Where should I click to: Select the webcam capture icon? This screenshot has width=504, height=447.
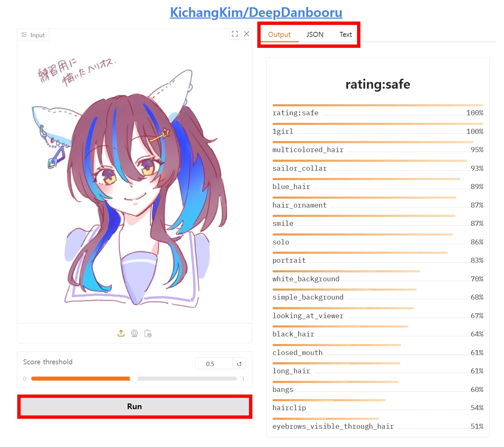(134, 333)
